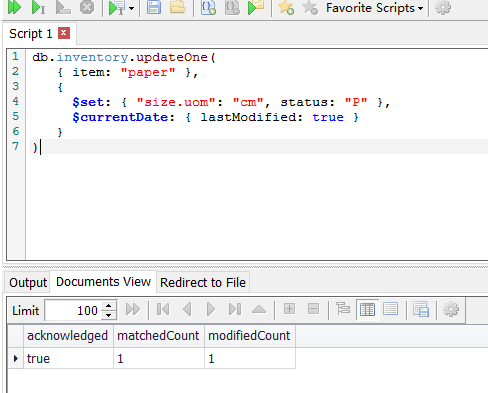488x393 pixels.
Task: Click line number 7 in the gutter
Action: tap(16, 146)
